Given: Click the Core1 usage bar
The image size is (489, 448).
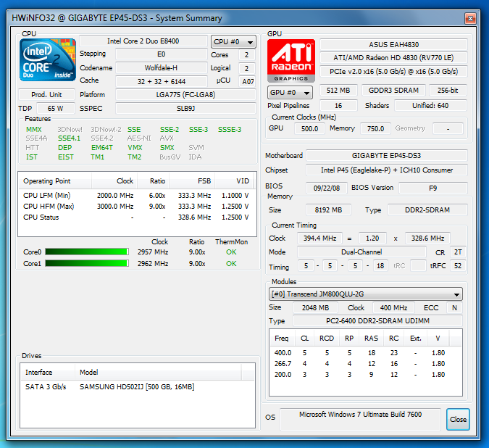Looking at the screenshot, I should click(x=87, y=263).
